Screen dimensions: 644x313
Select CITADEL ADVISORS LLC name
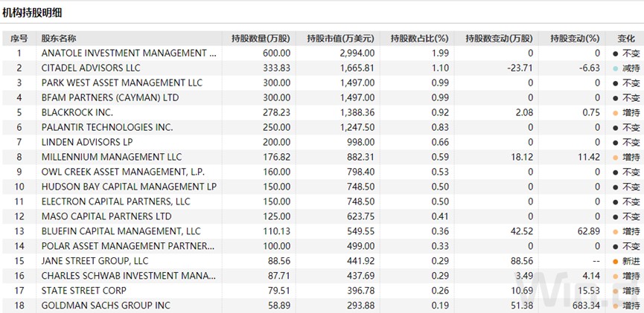[91, 68]
